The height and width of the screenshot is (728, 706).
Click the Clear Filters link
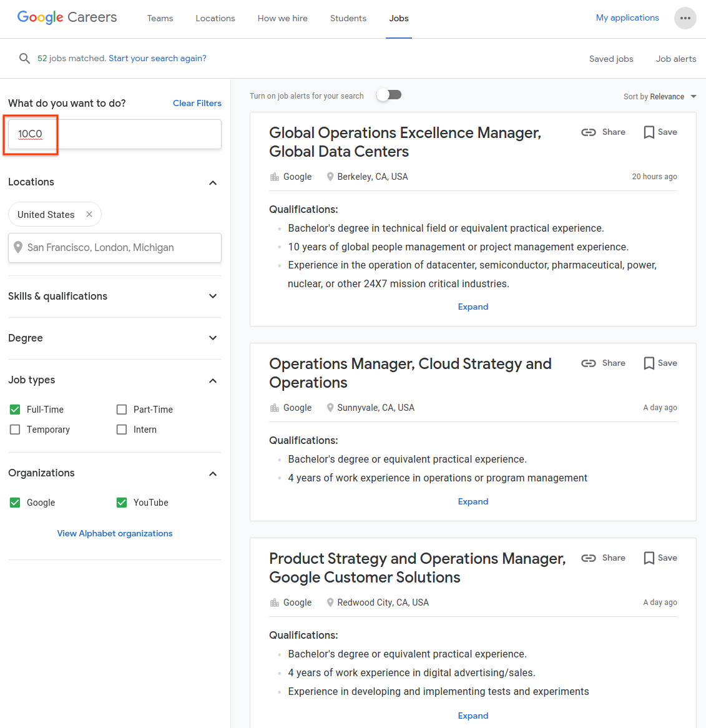197,104
